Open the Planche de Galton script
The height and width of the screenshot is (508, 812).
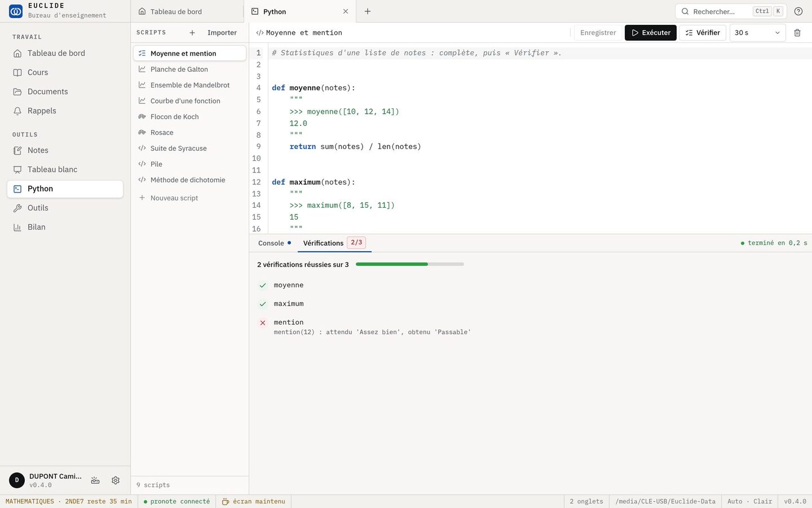tap(189, 69)
